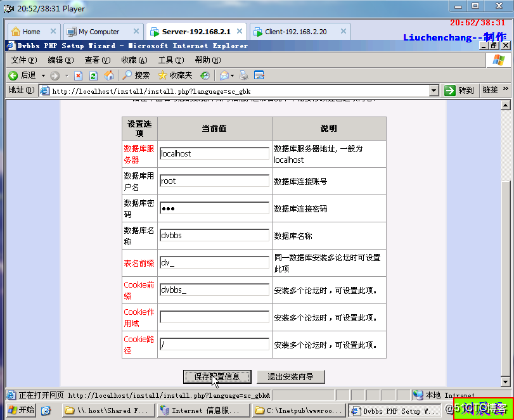Open the 帮助(H) menu
This screenshot has height=420, width=514.
[x=208, y=60]
